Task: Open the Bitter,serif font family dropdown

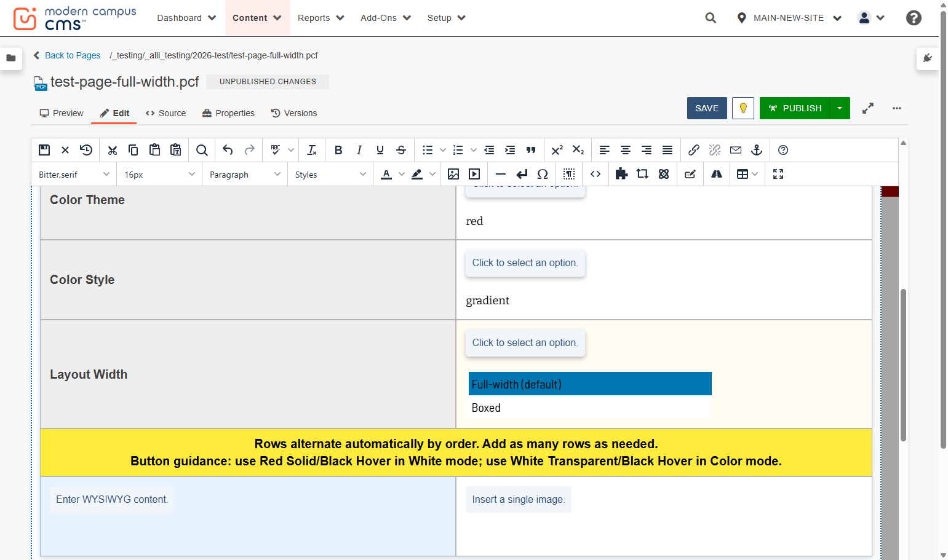Action: [74, 175]
